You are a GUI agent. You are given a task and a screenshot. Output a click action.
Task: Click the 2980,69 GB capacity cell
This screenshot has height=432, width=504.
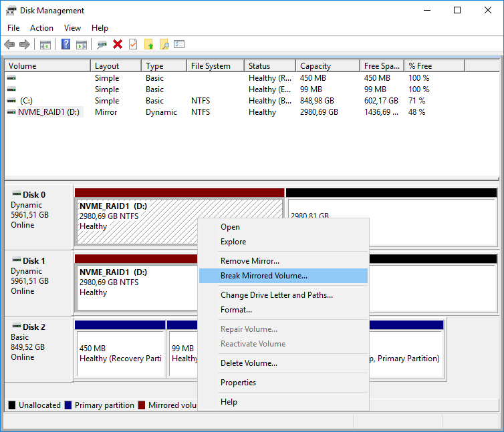320,112
